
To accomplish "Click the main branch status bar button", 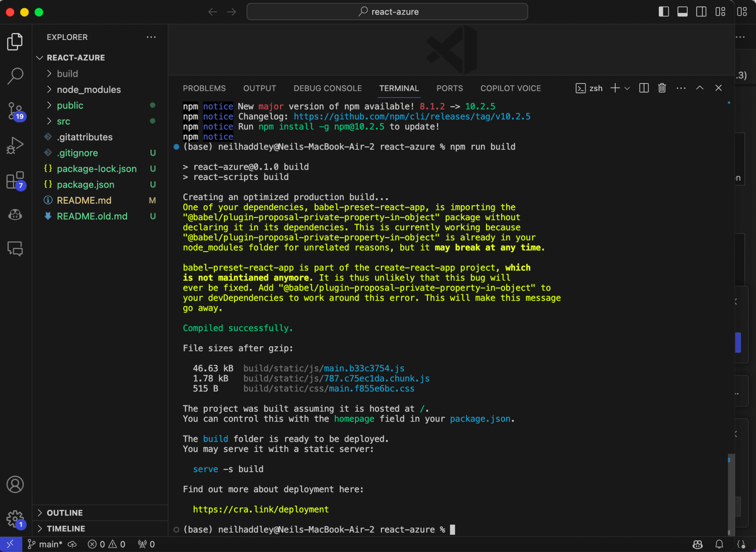I will [x=45, y=545].
